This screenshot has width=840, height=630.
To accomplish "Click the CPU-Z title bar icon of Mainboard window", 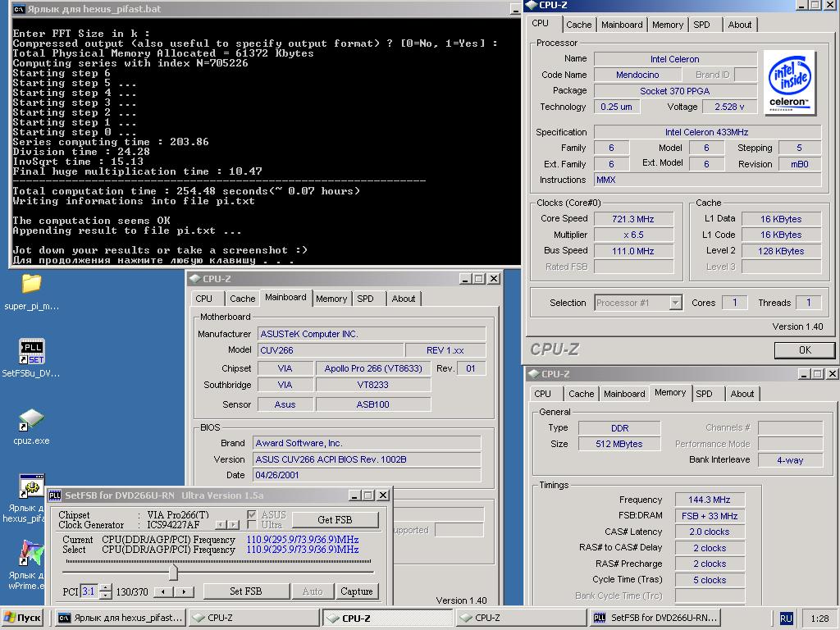I will click(x=195, y=279).
